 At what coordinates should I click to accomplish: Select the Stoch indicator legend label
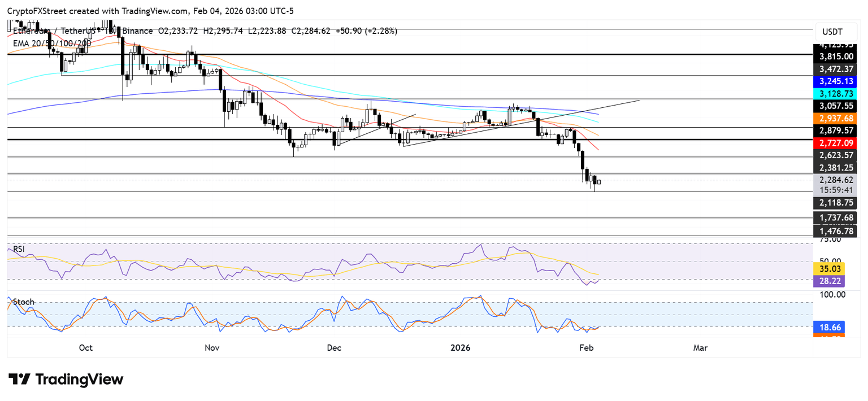[x=23, y=302]
